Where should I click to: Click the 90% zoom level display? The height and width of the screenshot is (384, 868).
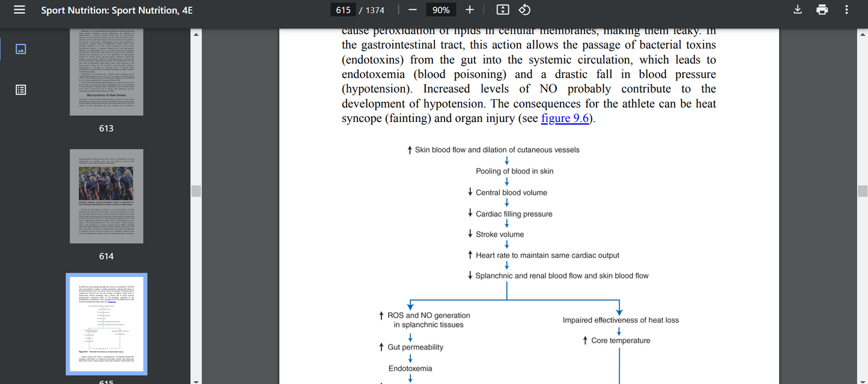(x=441, y=10)
